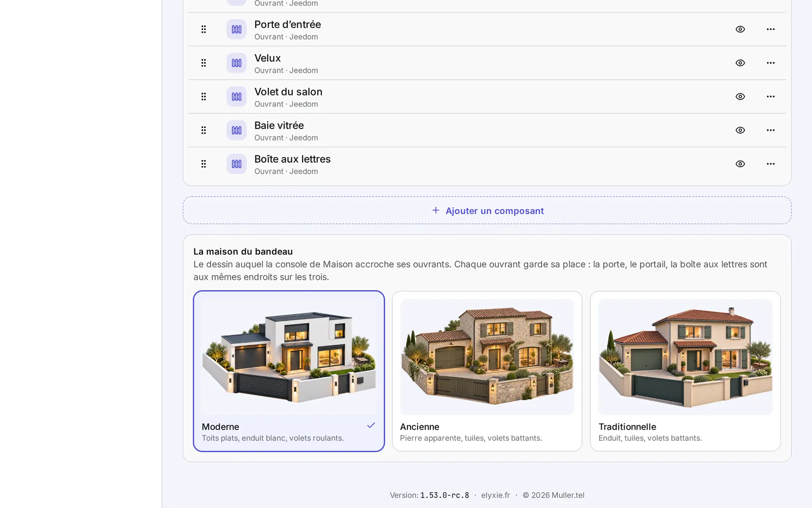This screenshot has height=508, width=812.
Task: Click version number 1.53.0-rc.8
Action: 445,495
